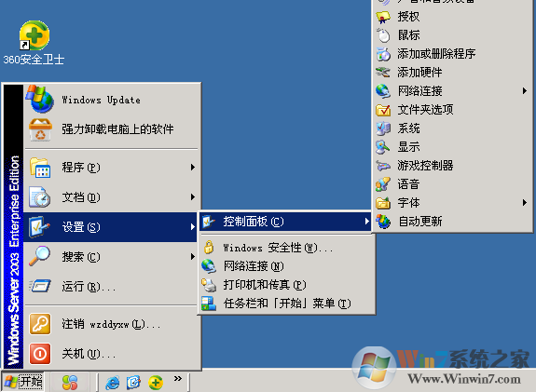The height and width of the screenshot is (392, 536).
Task: Expand the 字体 submenu arrow
Action: pyautogui.click(x=525, y=203)
